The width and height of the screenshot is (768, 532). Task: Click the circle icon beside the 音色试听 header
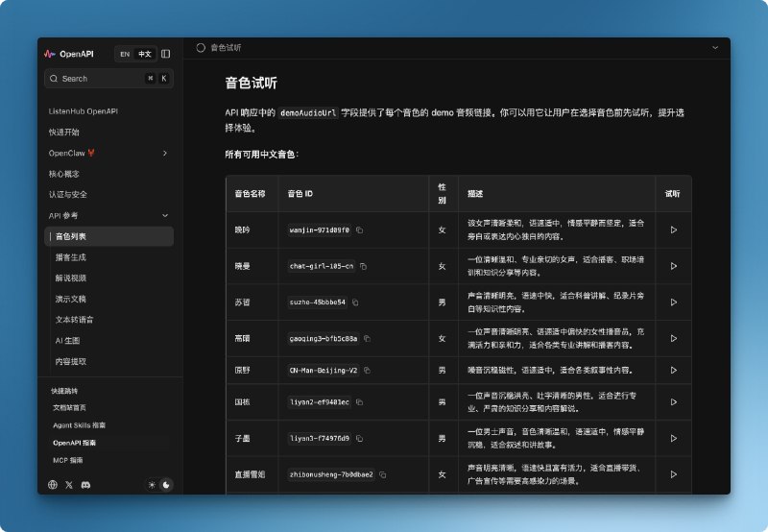pyautogui.click(x=201, y=47)
